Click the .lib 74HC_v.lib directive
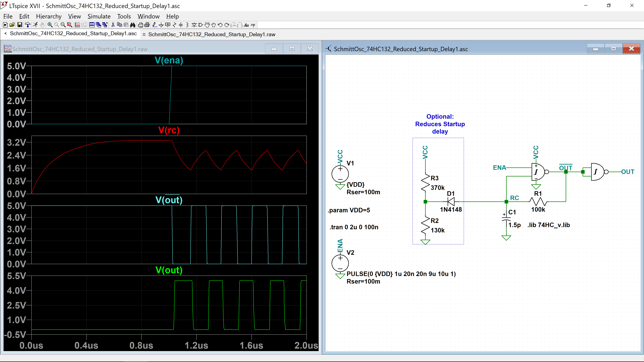The height and width of the screenshot is (362, 644). click(x=549, y=225)
